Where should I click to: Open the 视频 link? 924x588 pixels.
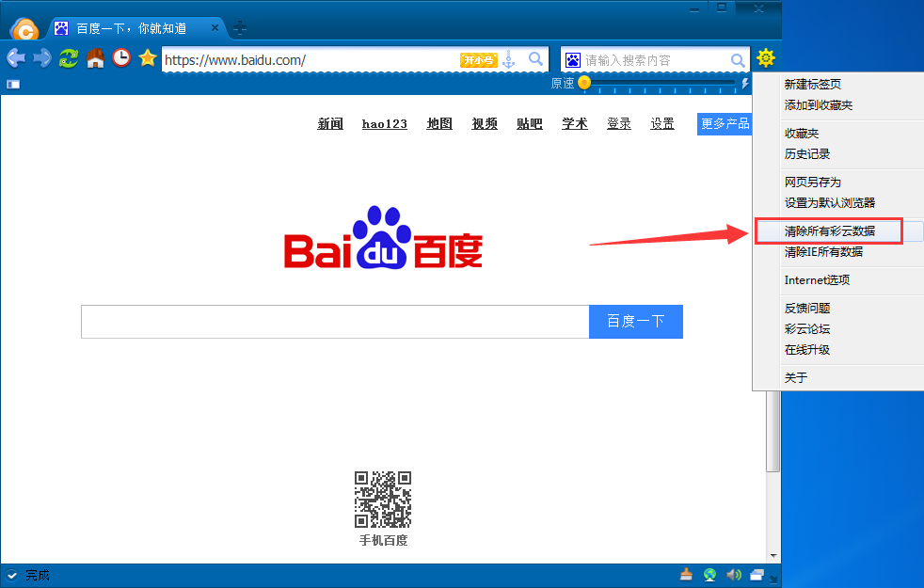(x=485, y=124)
